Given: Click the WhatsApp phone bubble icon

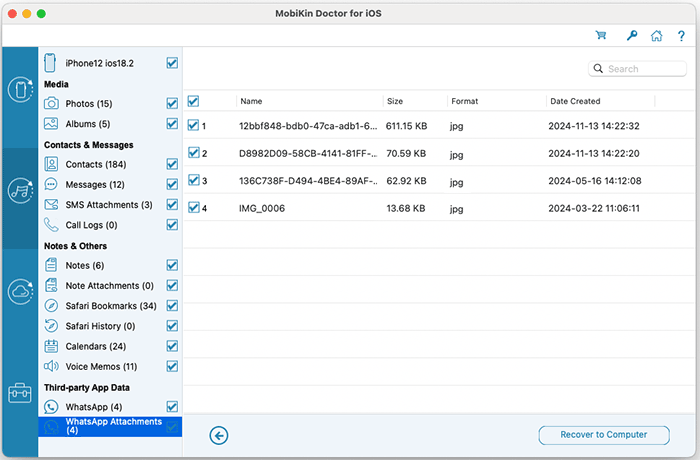Looking at the screenshot, I should (x=51, y=406).
